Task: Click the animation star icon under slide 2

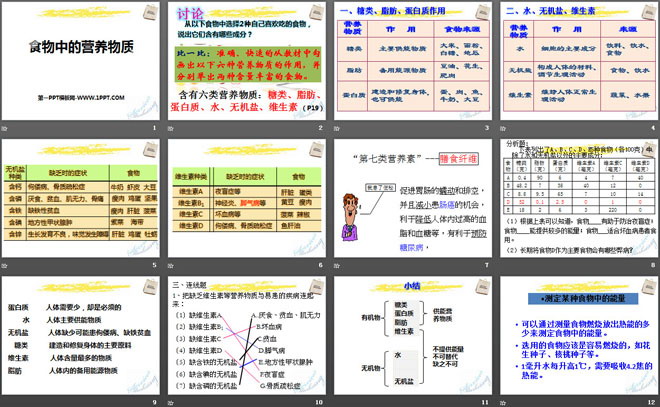Action: coord(173,130)
